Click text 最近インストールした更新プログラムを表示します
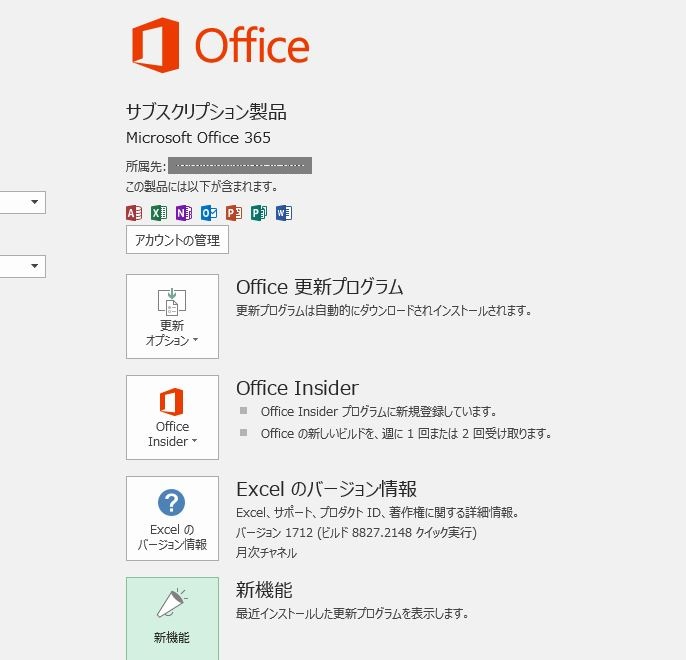This screenshot has width=686, height=660. click(x=353, y=614)
